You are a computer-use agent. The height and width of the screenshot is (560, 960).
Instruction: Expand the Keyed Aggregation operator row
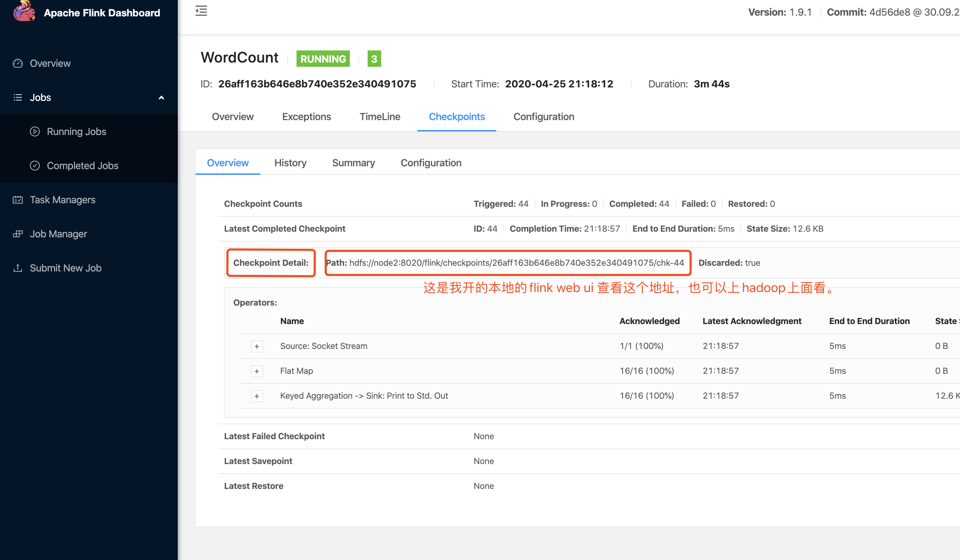[257, 396]
